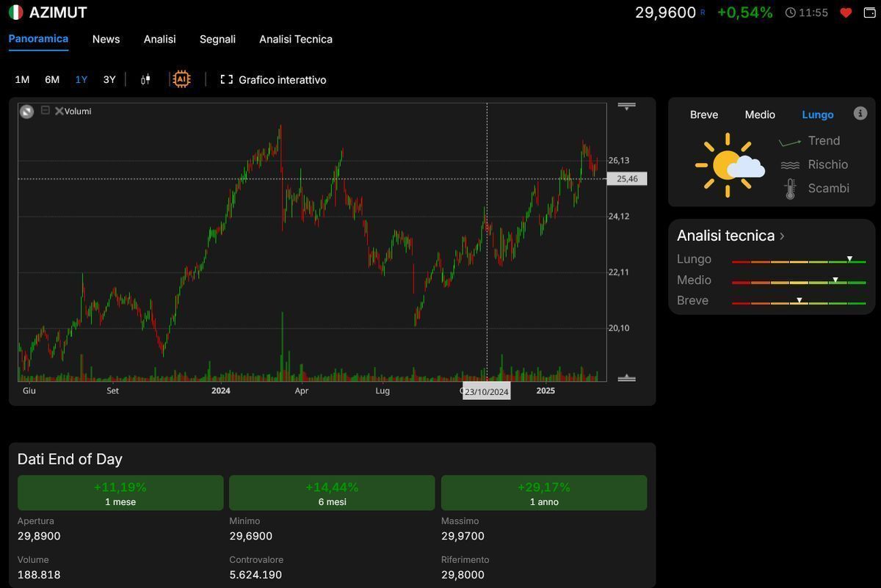881x588 pixels.
Task: Click the Riferimento value 29,8000
Action: 463,575
